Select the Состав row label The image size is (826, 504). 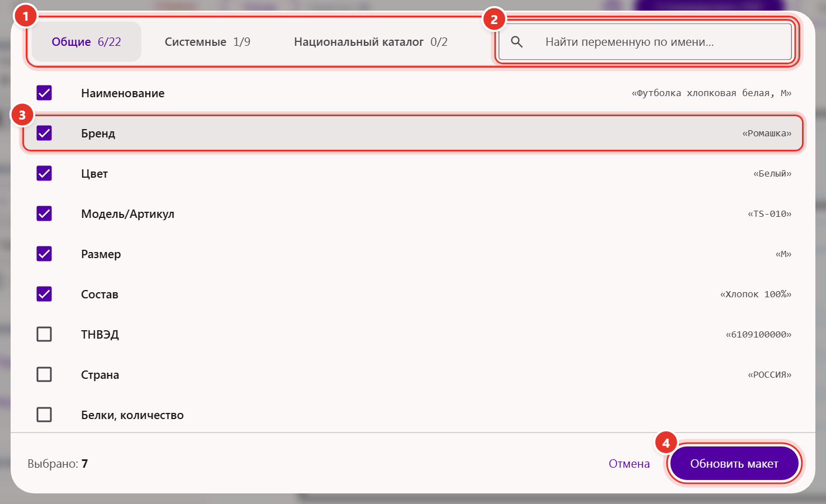(x=99, y=294)
